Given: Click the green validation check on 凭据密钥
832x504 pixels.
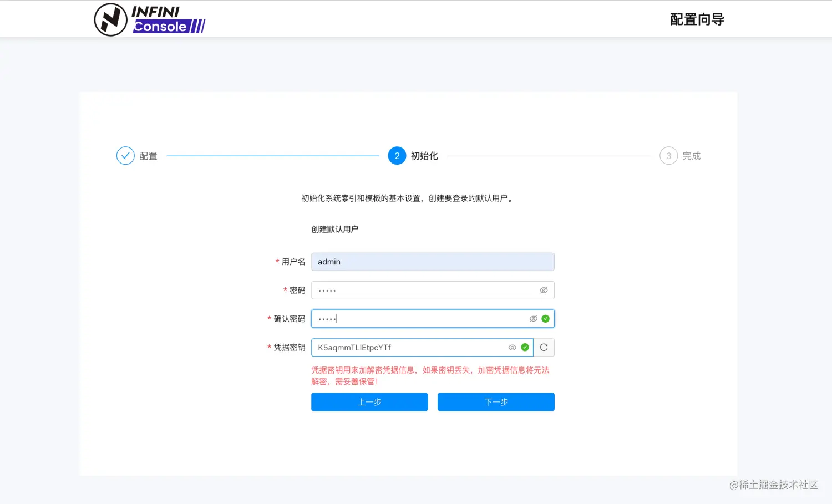Looking at the screenshot, I should pos(525,347).
